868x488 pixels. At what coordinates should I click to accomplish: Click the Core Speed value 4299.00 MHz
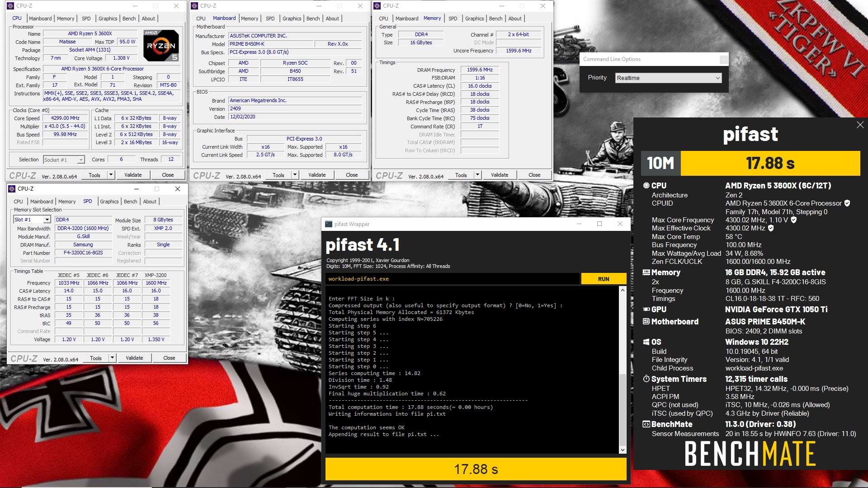click(65, 118)
